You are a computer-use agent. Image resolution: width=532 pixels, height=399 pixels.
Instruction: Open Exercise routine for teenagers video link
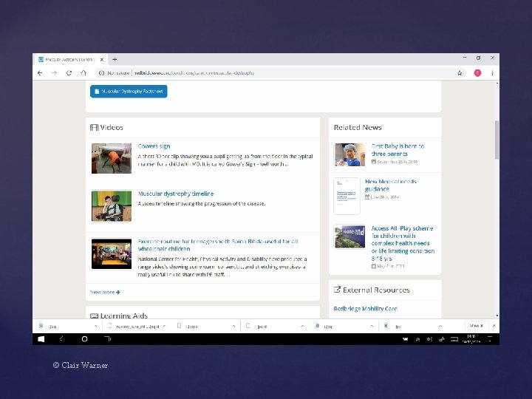click(x=218, y=245)
